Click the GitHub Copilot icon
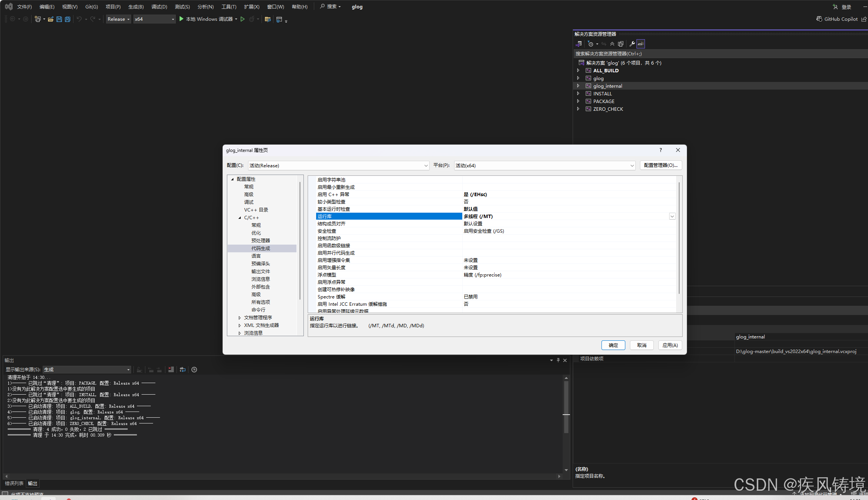Viewport: 868px width, 500px height. [819, 19]
